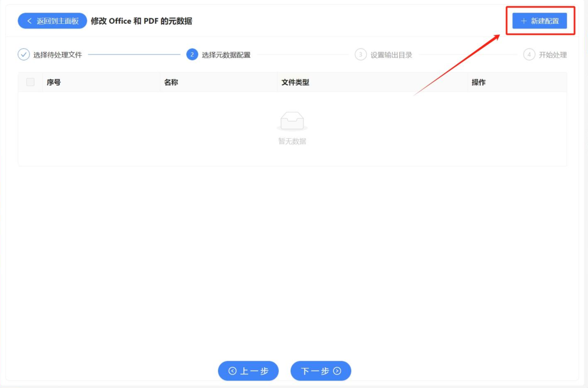Screen dimensions: 588x388
Task: Click the step 2 number circle
Action: click(x=192, y=55)
